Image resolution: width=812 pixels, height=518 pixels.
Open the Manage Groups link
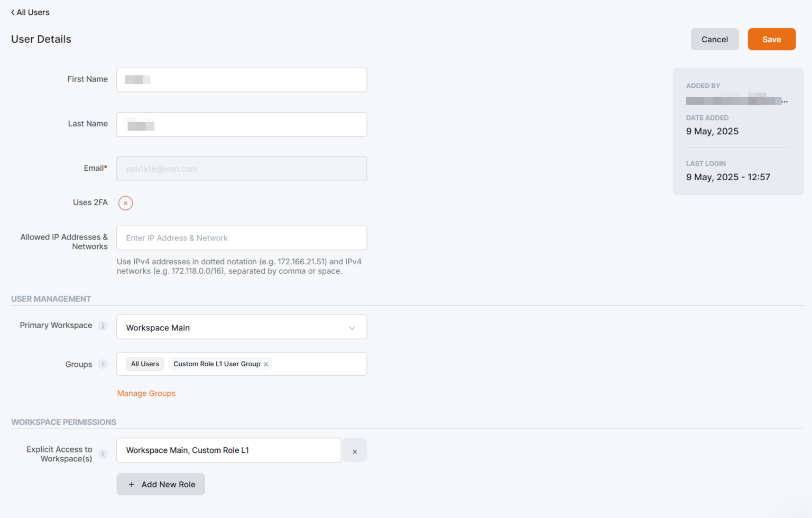146,393
